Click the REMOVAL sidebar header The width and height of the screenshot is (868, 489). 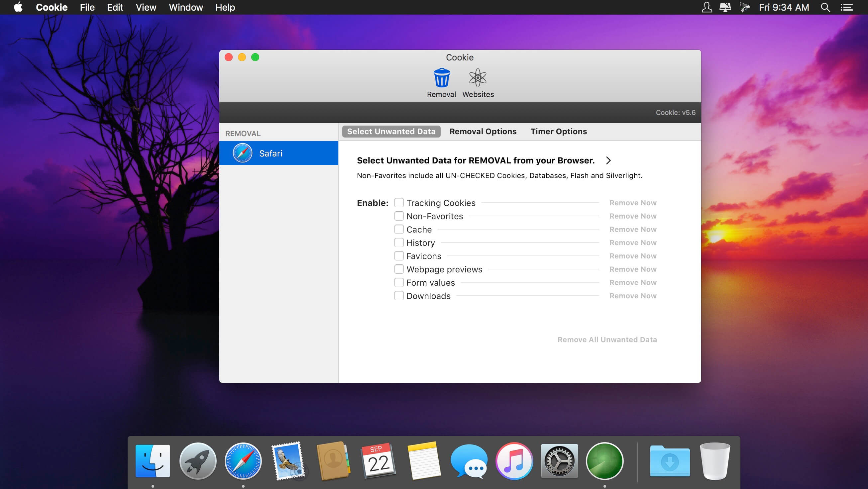(x=243, y=133)
